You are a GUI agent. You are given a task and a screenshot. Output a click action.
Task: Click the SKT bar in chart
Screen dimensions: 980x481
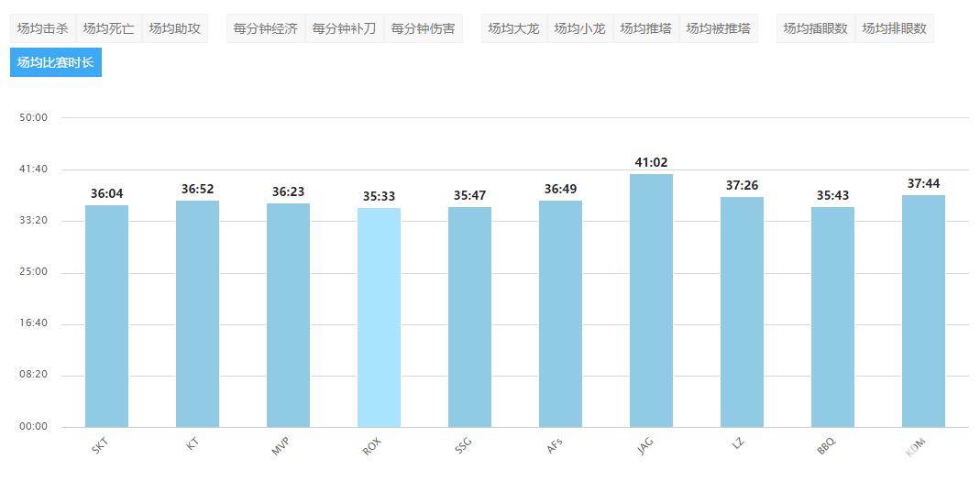[106, 316]
